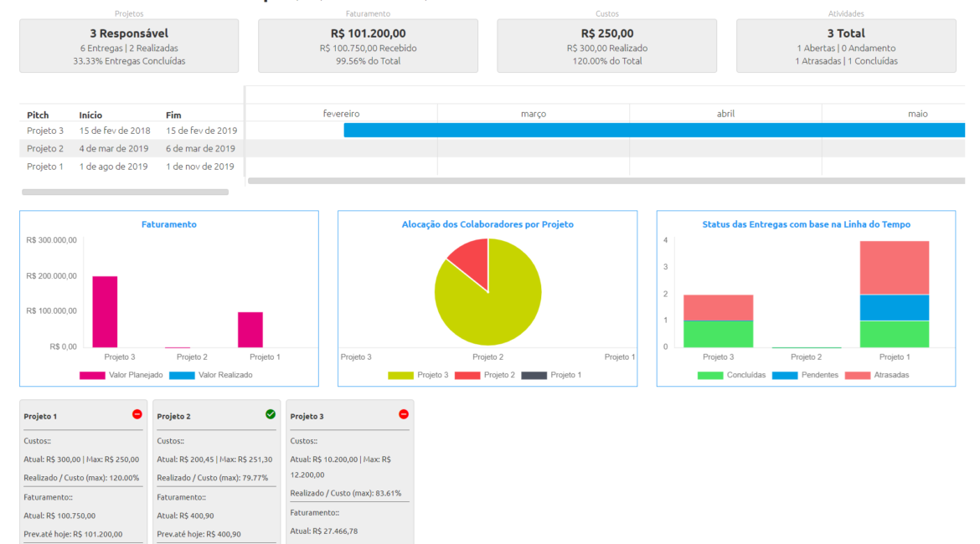The width and height of the screenshot is (980, 544).
Task: Toggle the Concluídas legend swatch
Action: (x=710, y=376)
